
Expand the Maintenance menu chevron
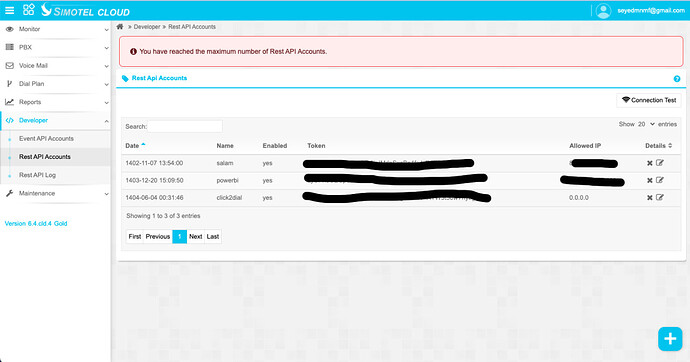106,194
